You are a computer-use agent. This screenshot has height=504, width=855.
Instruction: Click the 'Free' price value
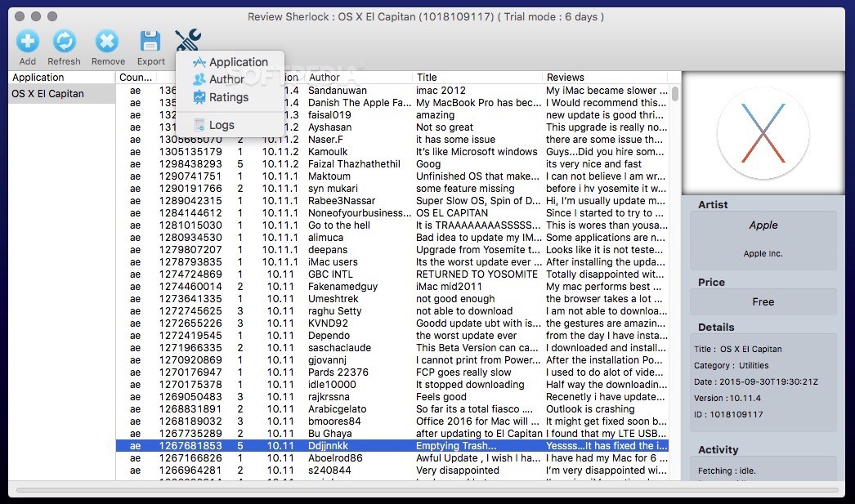click(x=763, y=302)
